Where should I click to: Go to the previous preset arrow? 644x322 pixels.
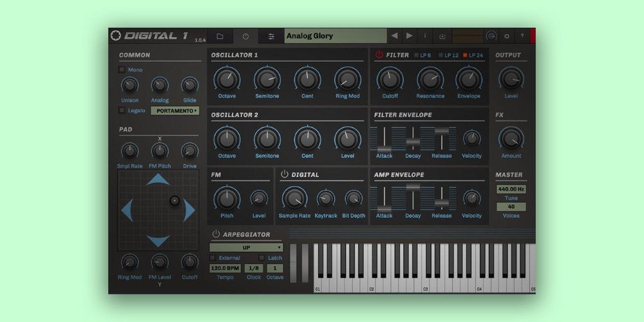pos(394,35)
